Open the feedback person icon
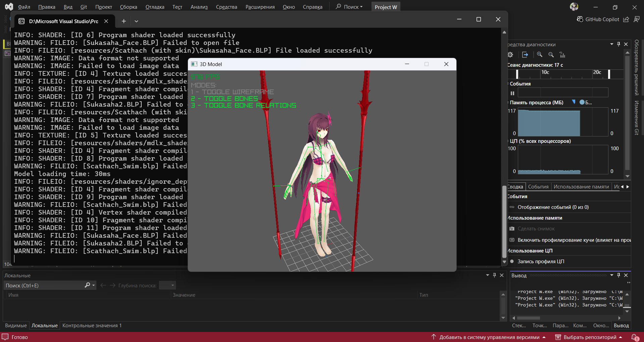644x342 pixels. (637, 19)
